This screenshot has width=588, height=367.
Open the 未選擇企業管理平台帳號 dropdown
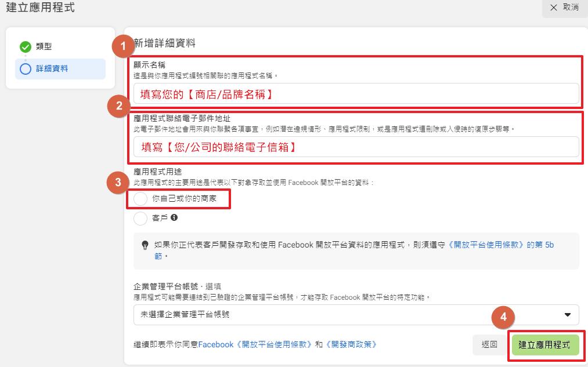coord(356,315)
